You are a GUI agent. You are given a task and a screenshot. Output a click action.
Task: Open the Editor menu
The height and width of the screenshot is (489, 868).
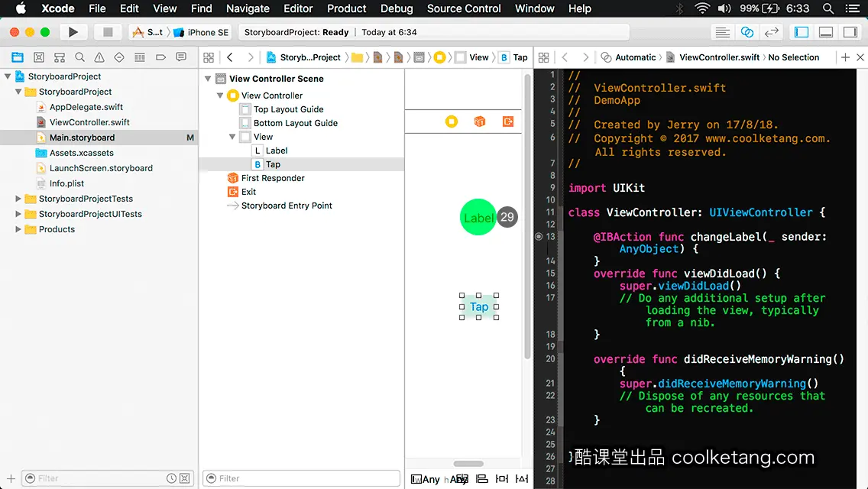(298, 8)
